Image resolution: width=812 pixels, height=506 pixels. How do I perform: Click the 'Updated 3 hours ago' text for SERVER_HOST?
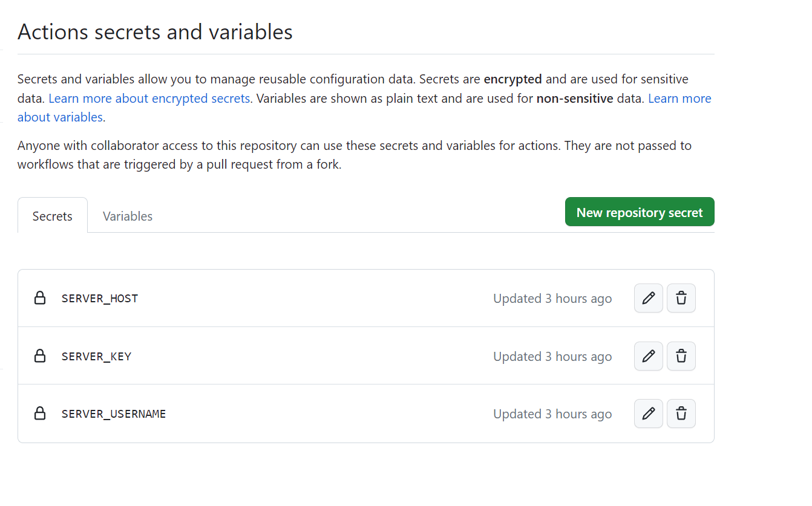(552, 299)
